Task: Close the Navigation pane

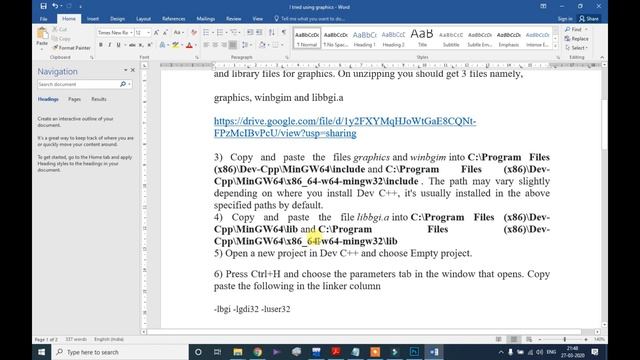Action: coord(133,70)
